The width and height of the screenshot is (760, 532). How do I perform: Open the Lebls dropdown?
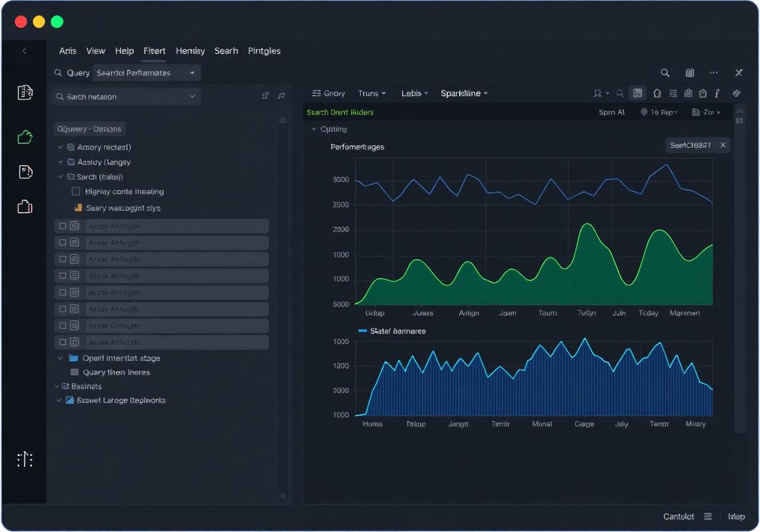(x=414, y=93)
